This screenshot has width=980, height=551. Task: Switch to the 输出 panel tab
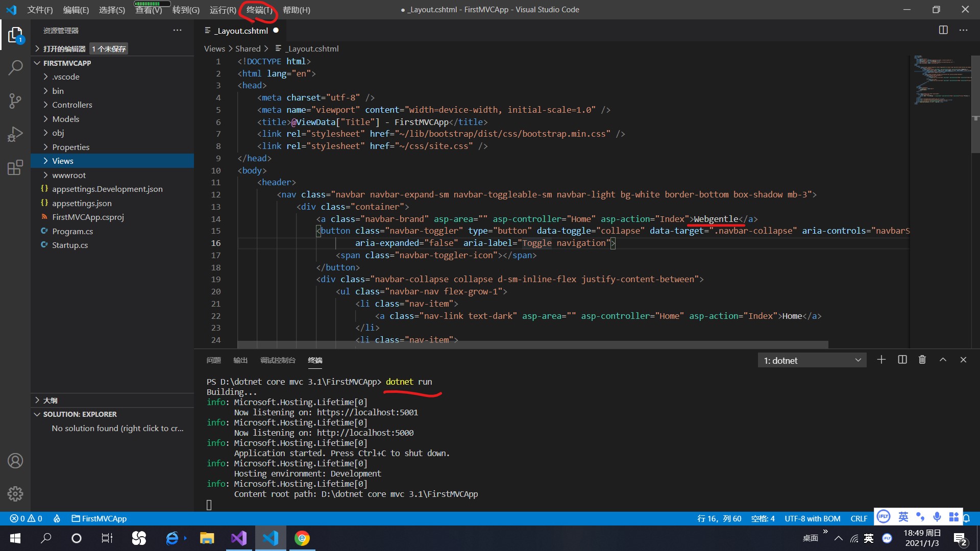point(240,360)
